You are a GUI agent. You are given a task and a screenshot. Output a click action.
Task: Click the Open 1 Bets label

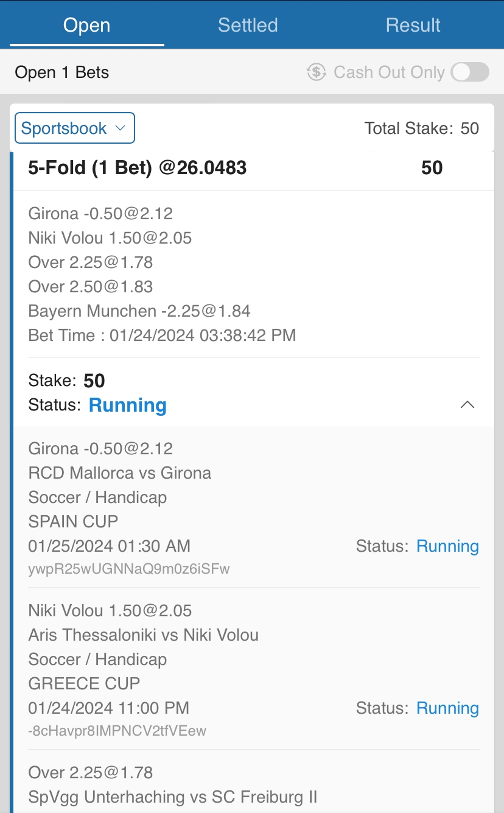coord(62,72)
